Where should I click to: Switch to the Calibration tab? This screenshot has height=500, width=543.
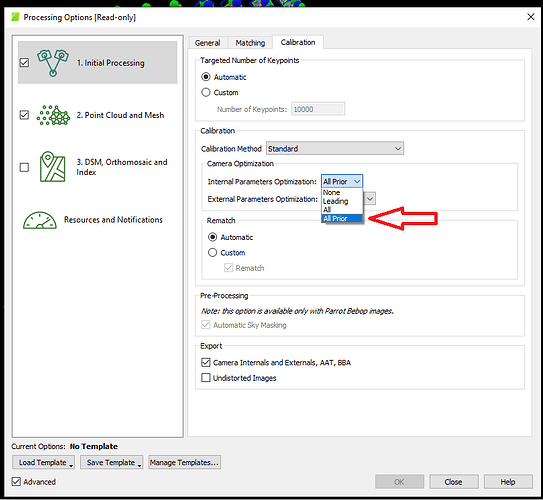(x=298, y=42)
